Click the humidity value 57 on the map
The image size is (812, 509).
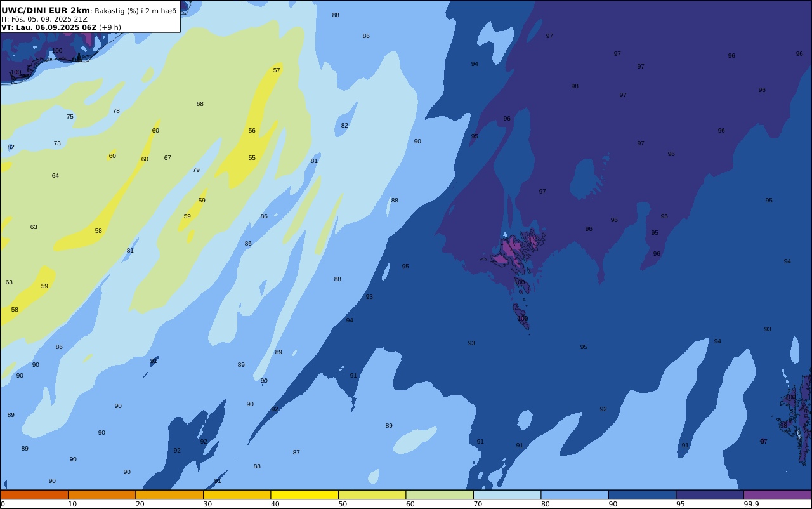click(x=277, y=70)
